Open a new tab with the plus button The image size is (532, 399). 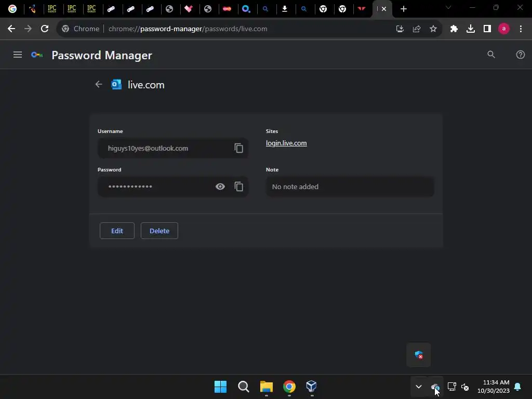tap(403, 9)
